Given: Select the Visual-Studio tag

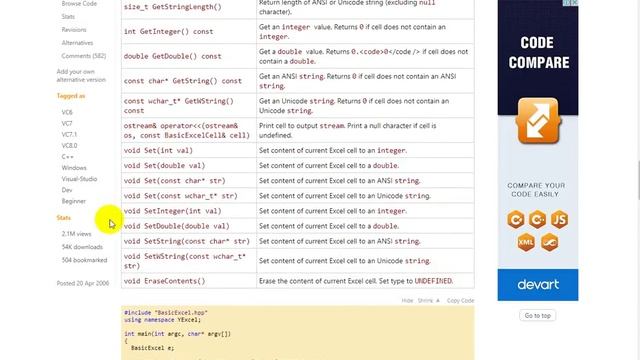Looking at the screenshot, I should pos(79,179).
